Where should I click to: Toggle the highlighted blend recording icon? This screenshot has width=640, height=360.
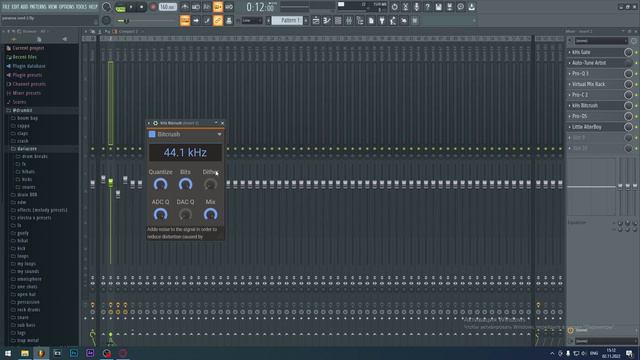tap(218, 7)
